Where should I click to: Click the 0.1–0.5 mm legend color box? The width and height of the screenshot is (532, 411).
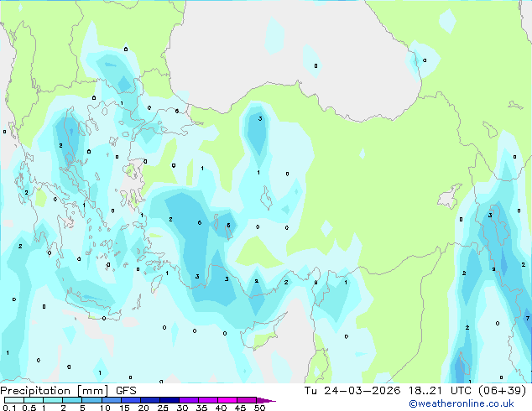[x=14, y=400]
